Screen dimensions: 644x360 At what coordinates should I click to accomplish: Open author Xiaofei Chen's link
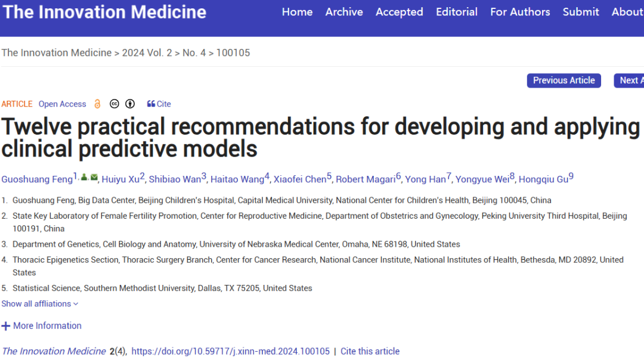click(x=300, y=179)
